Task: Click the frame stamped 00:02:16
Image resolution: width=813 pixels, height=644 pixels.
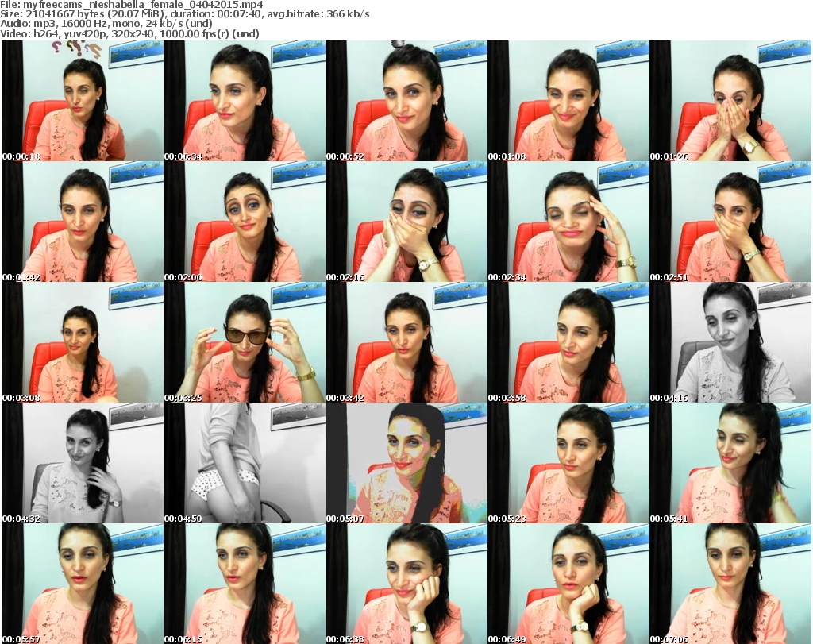Action: point(406,222)
